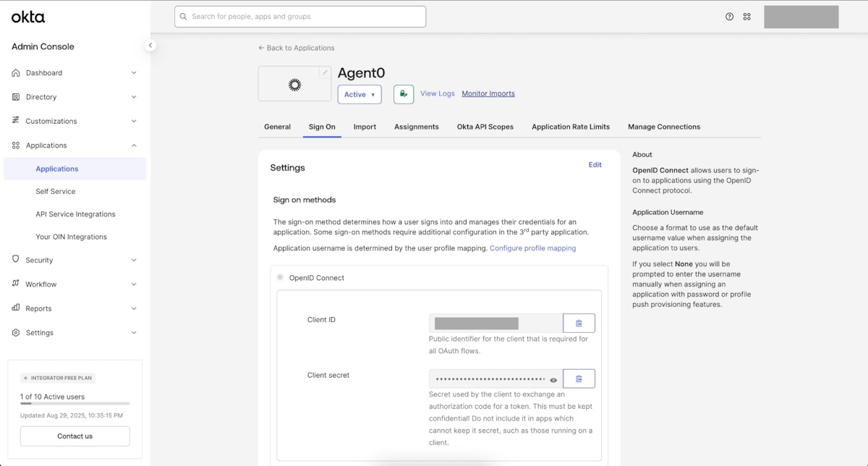Click the Okta logo

point(28,17)
